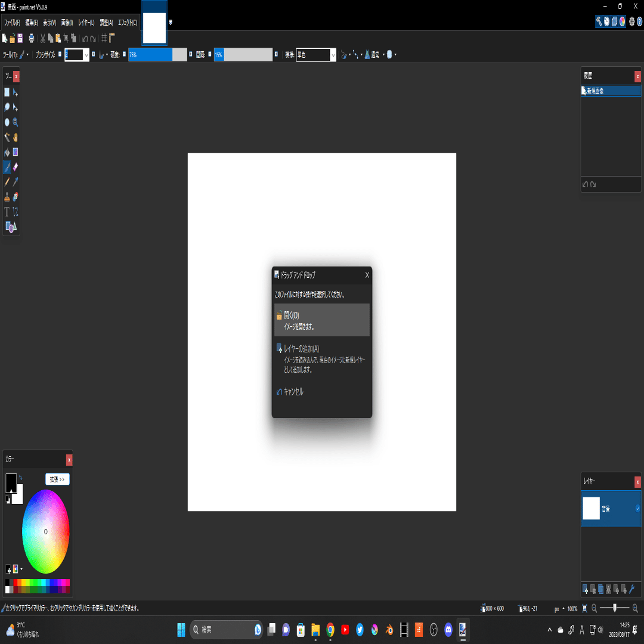This screenshot has width=644, height=644.
Task: Click the zoom-to-window icon in status bar
Action: pyautogui.click(x=585, y=609)
